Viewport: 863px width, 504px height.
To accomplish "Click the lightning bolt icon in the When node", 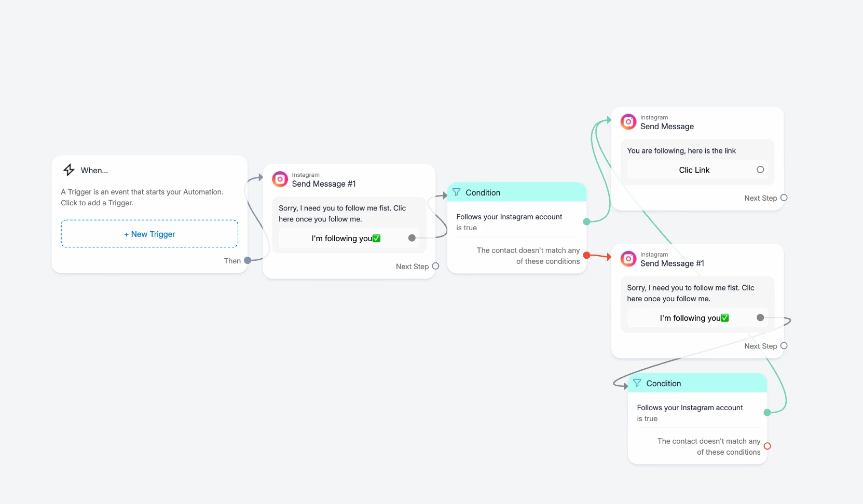I will 69,170.
